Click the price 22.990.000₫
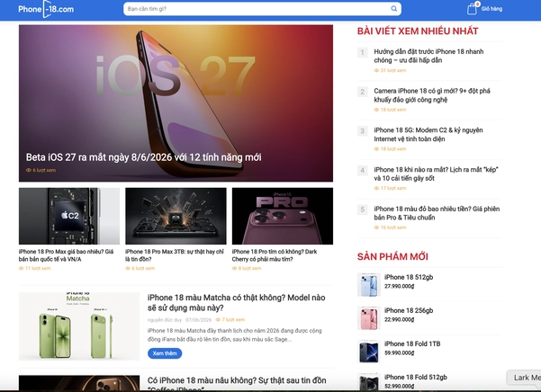The height and width of the screenshot is (392, 541). [x=399, y=320]
